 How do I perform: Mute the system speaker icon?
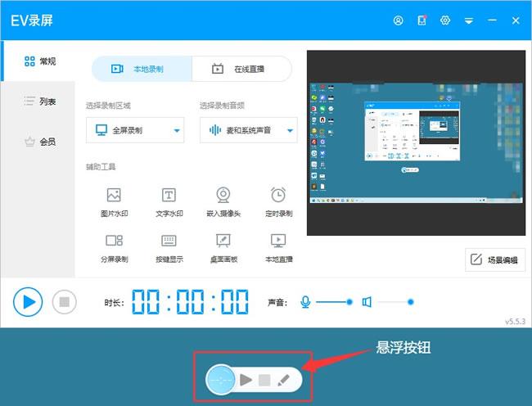tap(367, 302)
